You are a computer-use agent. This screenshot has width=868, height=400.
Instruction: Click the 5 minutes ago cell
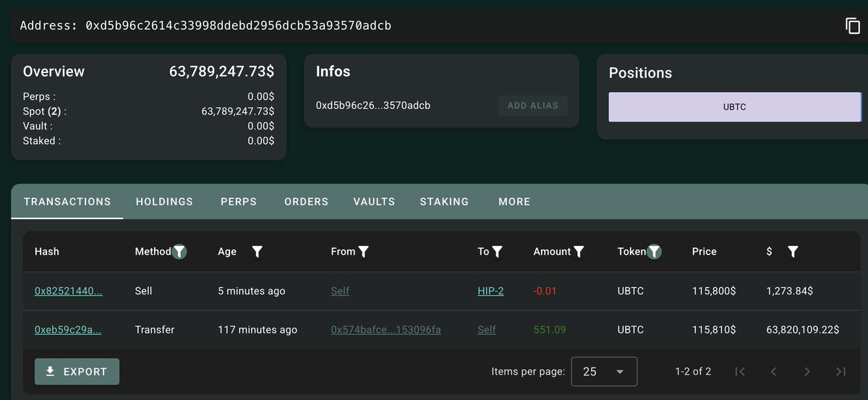click(252, 291)
